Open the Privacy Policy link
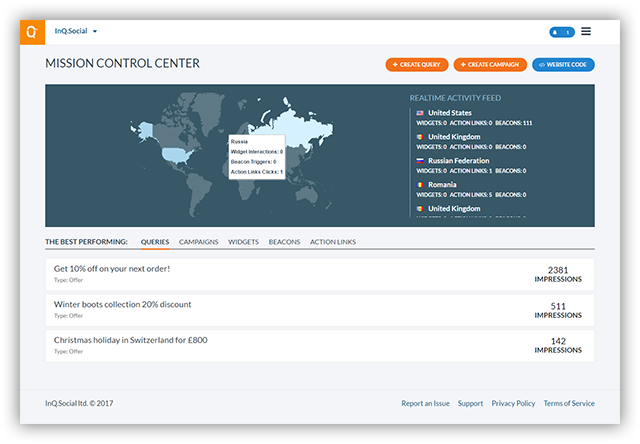The height and width of the screenshot is (444, 640). click(513, 404)
